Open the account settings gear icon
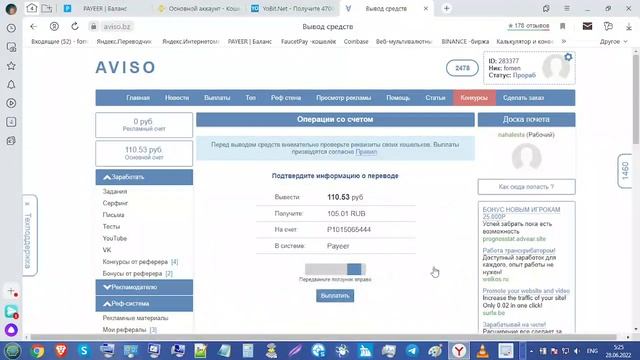 pyautogui.click(x=568, y=58)
